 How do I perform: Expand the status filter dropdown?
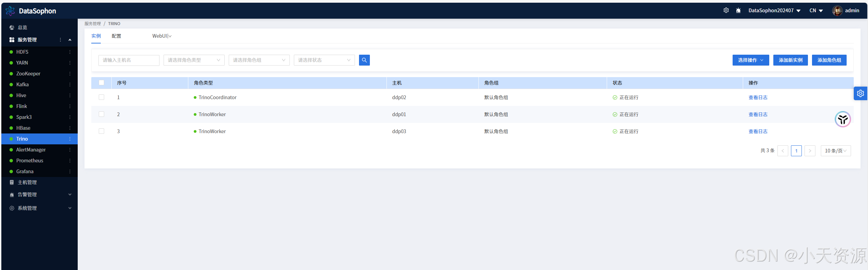pos(324,60)
